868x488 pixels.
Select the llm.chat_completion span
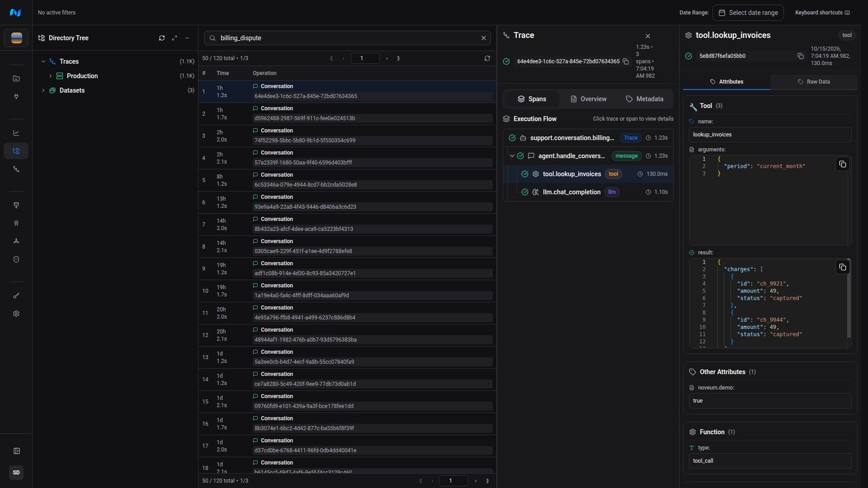588,192
